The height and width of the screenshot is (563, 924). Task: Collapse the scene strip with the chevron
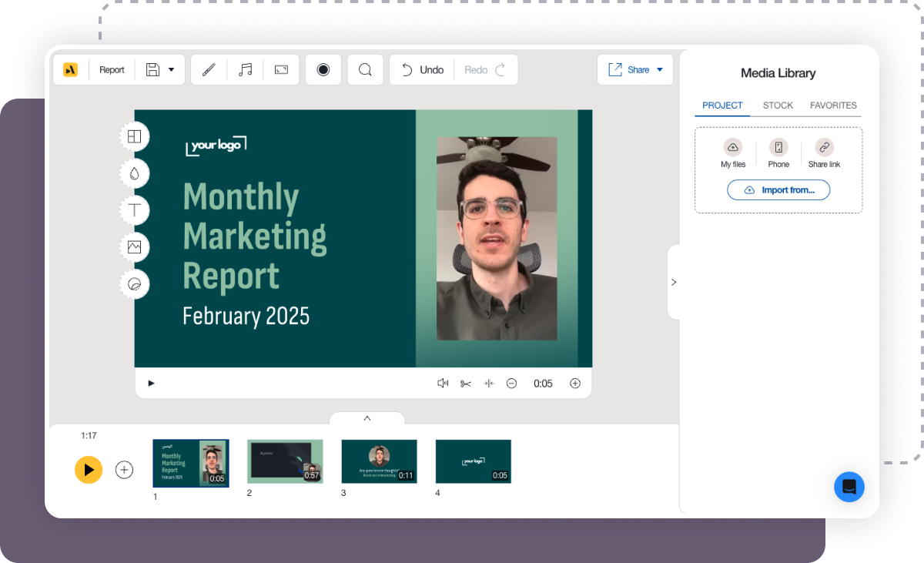click(367, 417)
